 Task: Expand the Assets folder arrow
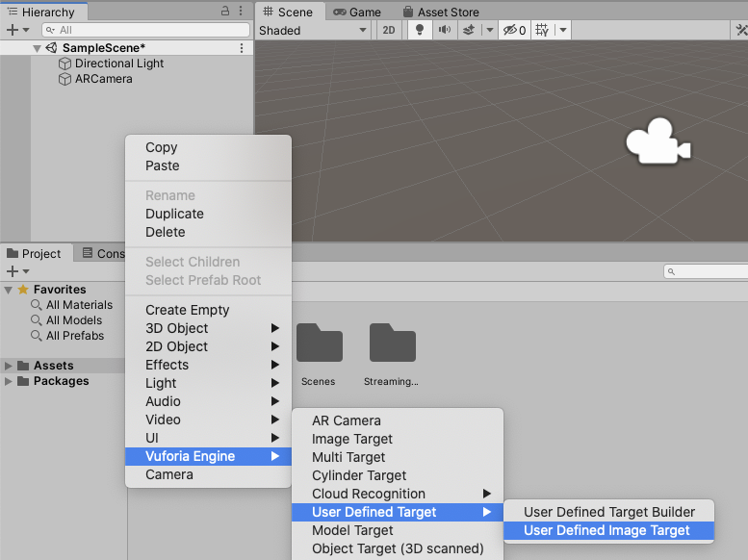point(8,366)
